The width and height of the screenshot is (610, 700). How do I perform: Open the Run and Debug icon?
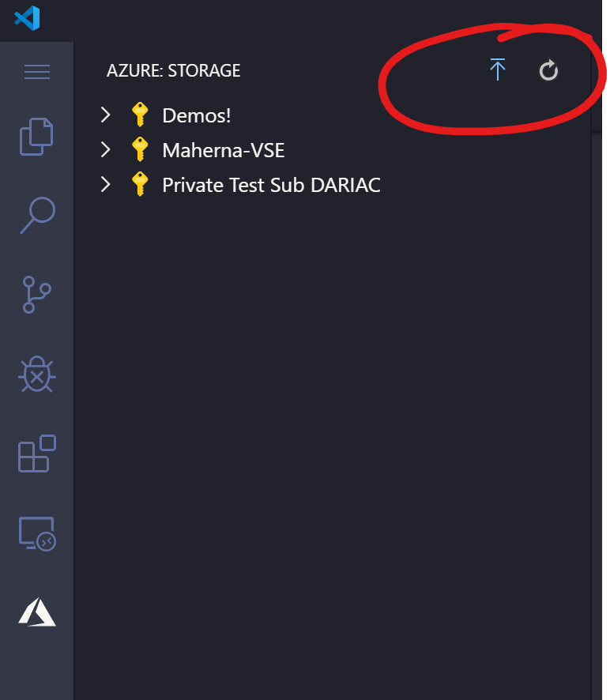36,374
